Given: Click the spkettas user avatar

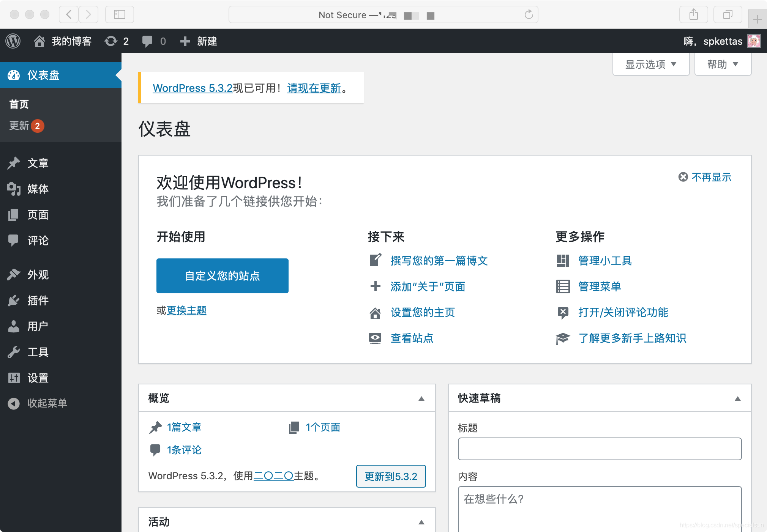Looking at the screenshot, I should click(754, 41).
